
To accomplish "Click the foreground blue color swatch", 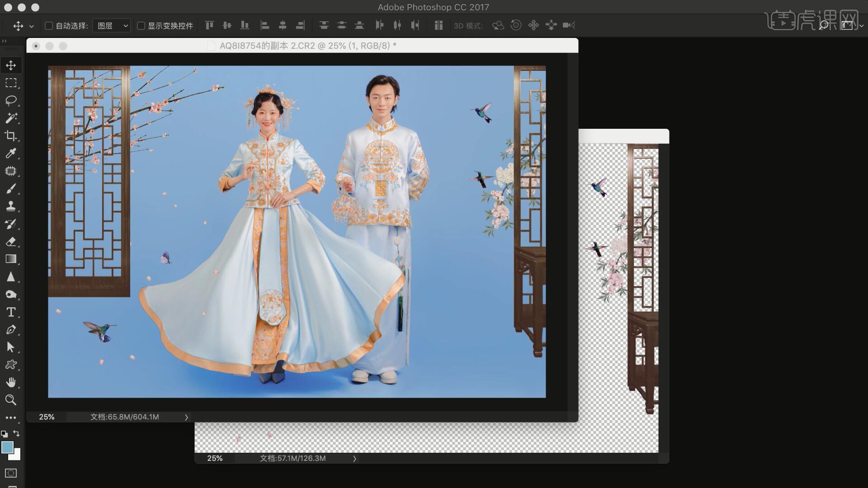I will tap(7, 447).
